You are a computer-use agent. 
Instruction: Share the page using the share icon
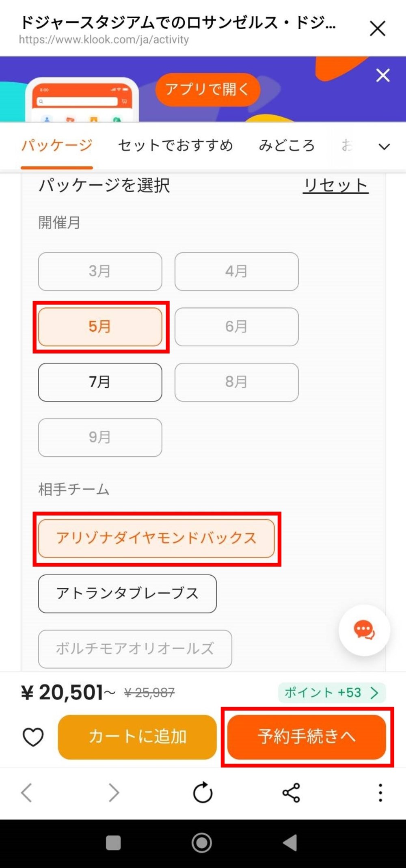291,795
